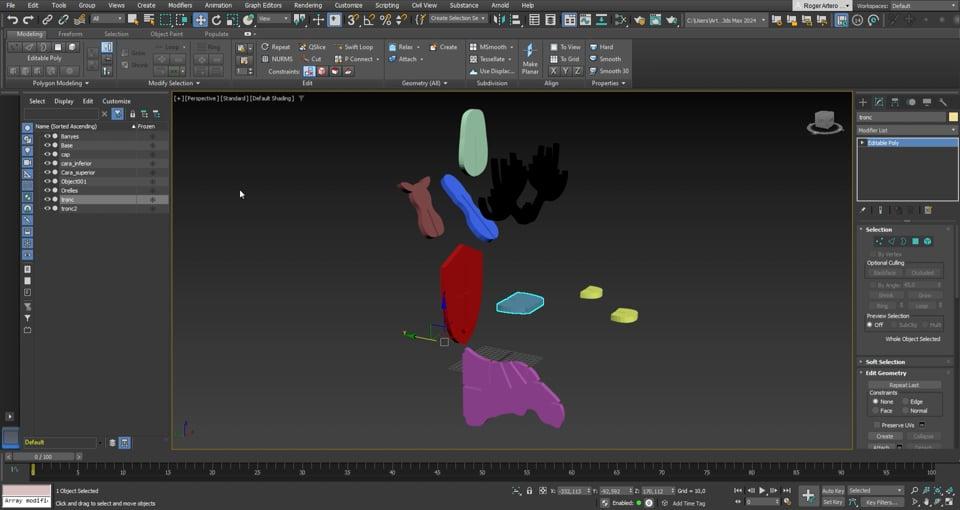Switch to the Freeform ribbon tab
Screen dimensions: 960x510
click(x=70, y=34)
